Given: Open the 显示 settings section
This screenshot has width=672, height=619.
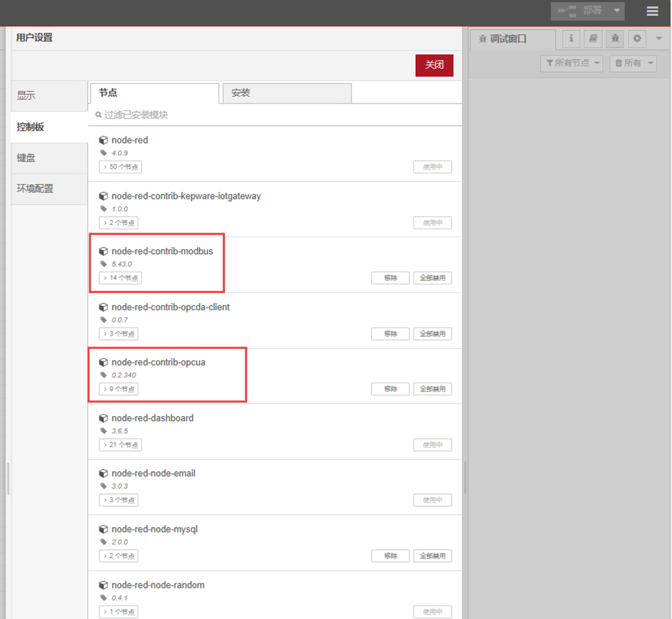Looking at the screenshot, I should coord(49,95).
